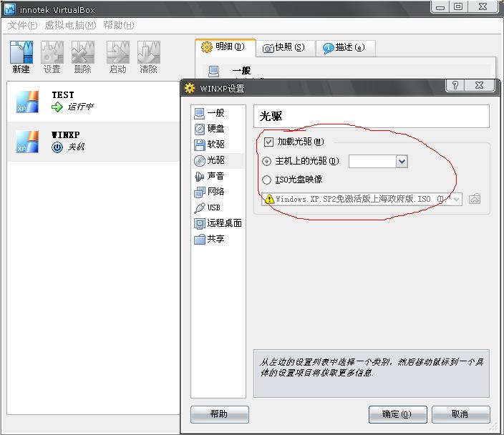Click the running arrow icon under TEST
This screenshot has width=504, height=435.
[57, 107]
